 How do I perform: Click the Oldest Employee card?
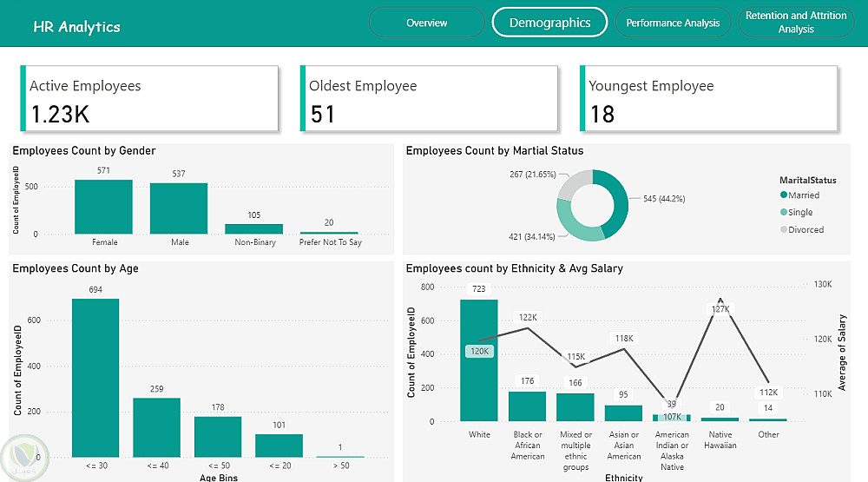[x=428, y=99]
